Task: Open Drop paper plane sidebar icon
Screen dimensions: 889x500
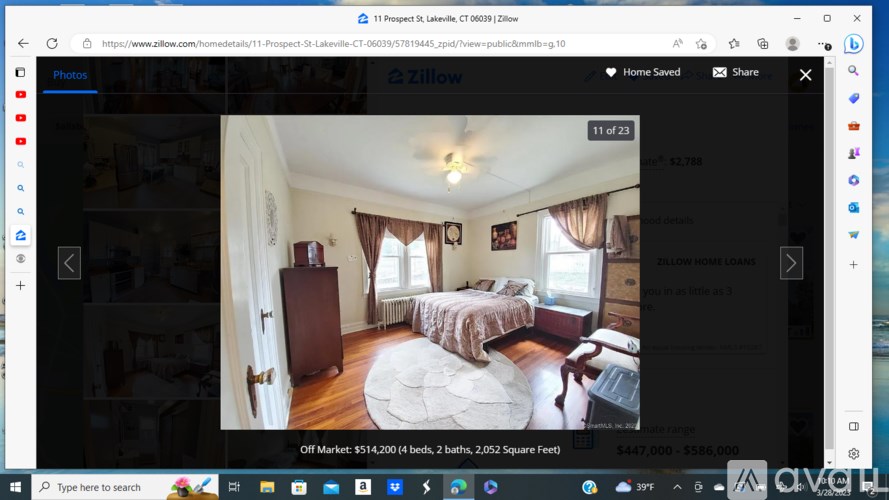Action: tap(853, 235)
